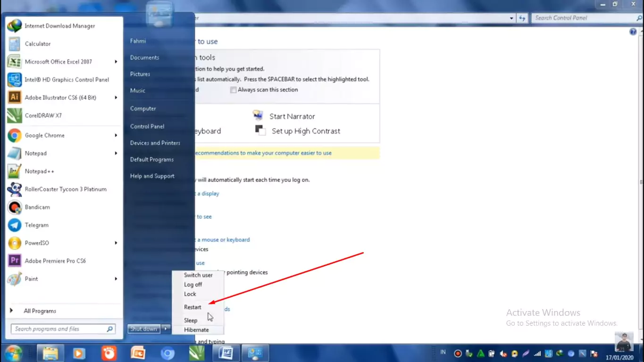Choose Hibernate in power menu

[198, 330]
